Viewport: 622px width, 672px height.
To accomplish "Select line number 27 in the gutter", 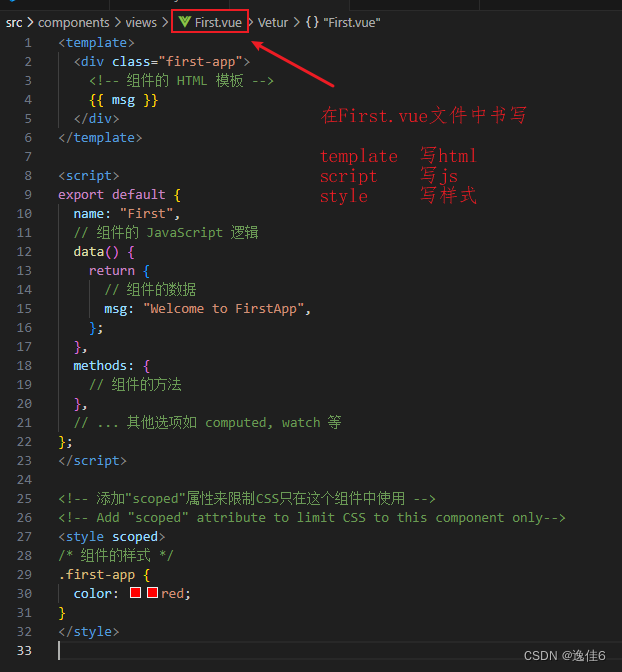I will click(x=24, y=537).
